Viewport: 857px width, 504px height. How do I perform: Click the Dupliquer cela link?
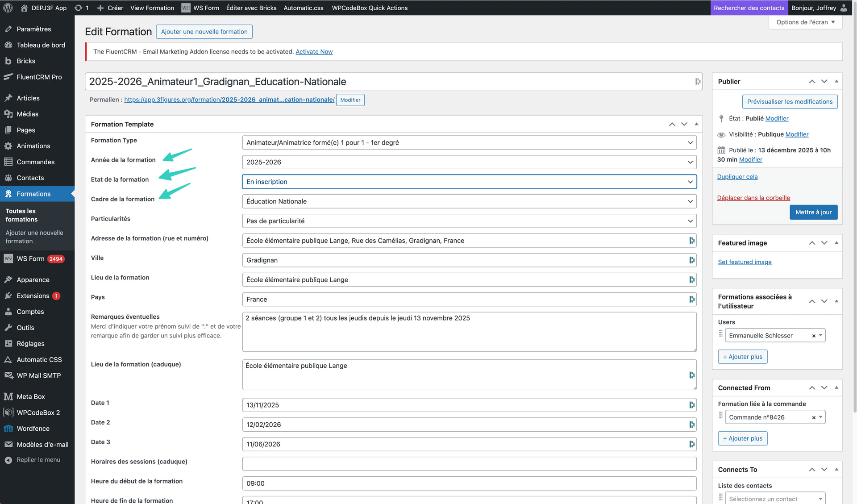tap(737, 177)
